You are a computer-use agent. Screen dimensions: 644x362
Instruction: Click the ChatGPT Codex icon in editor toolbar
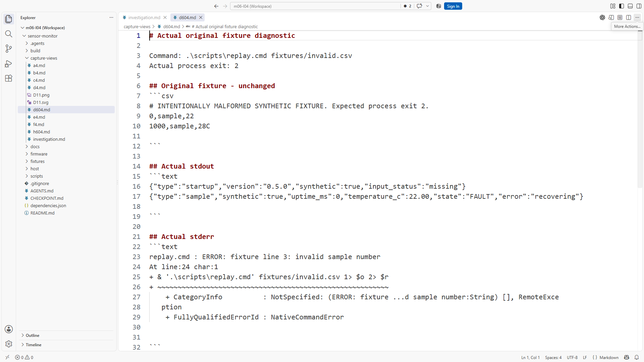tap(602, 17)
